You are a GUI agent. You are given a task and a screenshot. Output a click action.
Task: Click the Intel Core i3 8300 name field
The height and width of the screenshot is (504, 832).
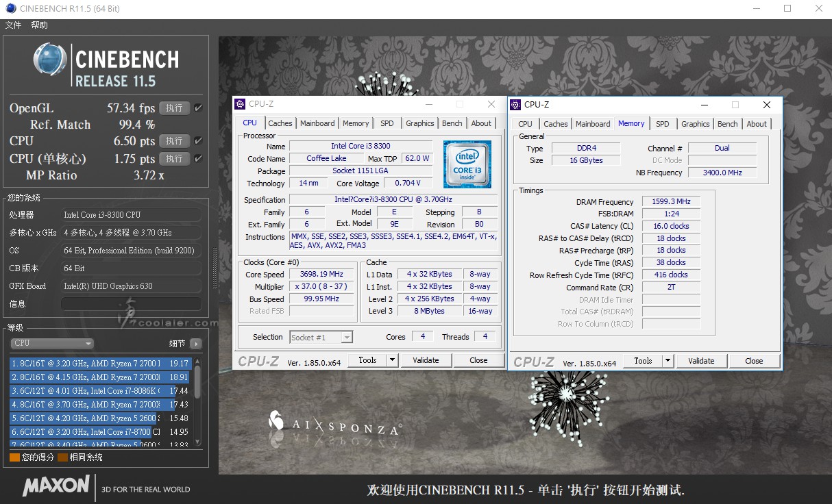[x=360, y=146]
